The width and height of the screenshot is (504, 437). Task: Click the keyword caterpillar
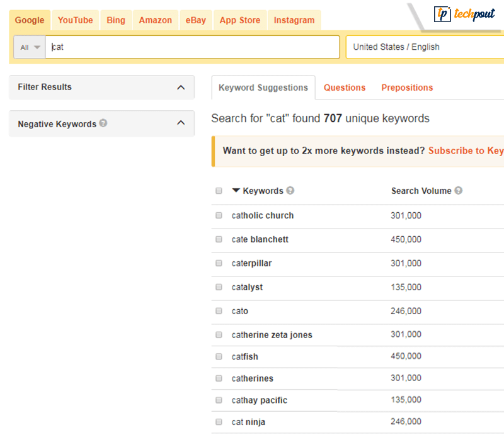251,263
